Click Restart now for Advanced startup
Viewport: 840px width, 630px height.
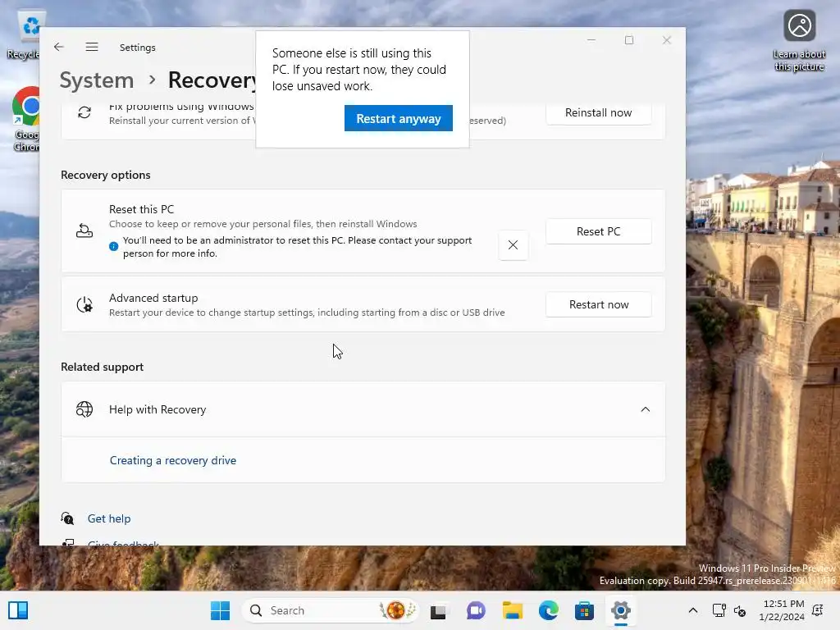598,304
